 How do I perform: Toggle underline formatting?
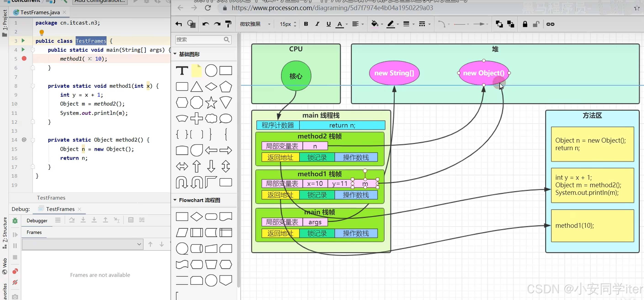[x=329, y=24]
